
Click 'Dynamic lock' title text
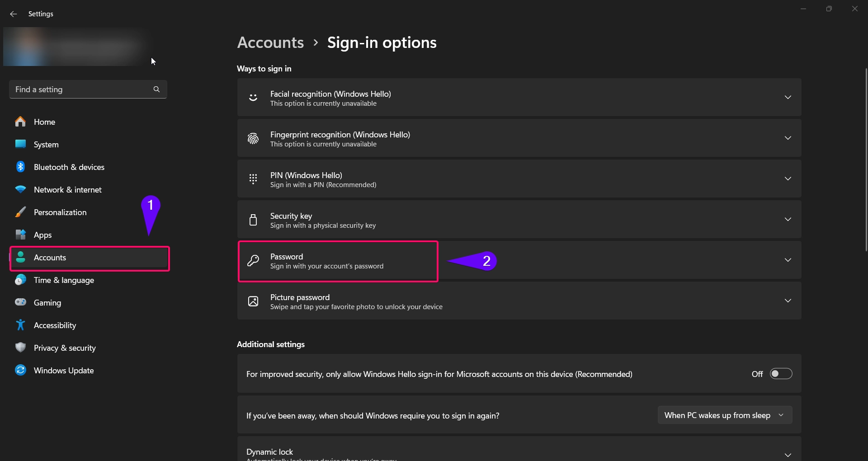coord(269,452)
